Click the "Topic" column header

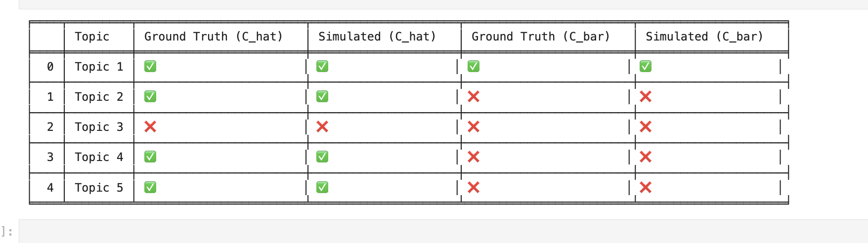coord(92,37)
